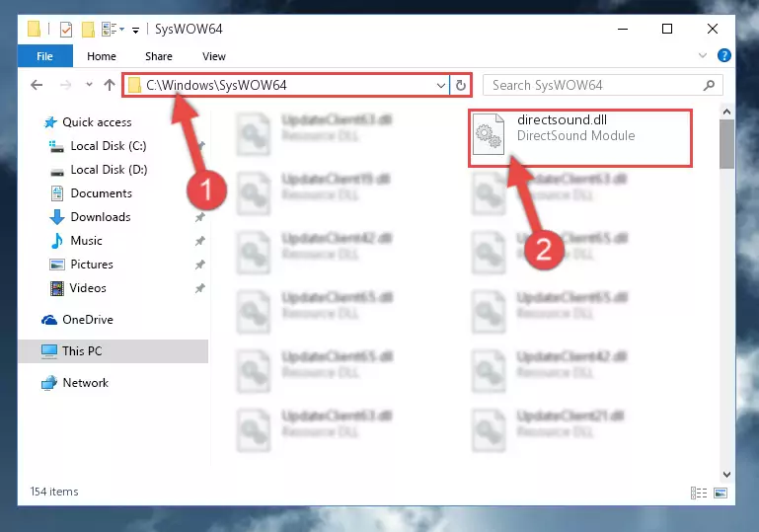Open Documents in navigation pane

(102, 193)
